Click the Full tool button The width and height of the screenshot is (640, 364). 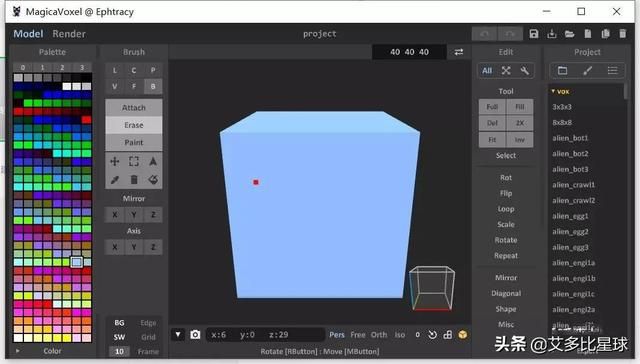(x=492, y=107)
